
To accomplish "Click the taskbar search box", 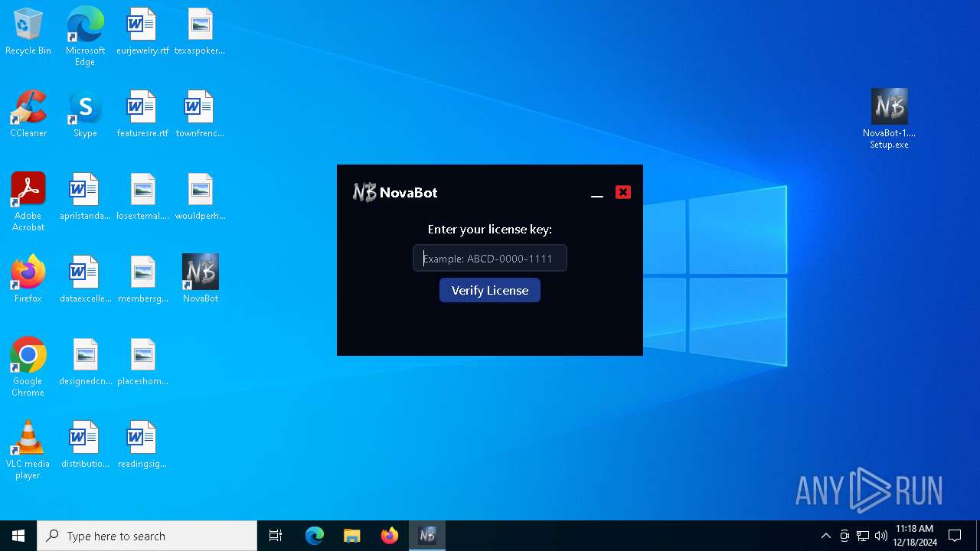I will 147,536.
